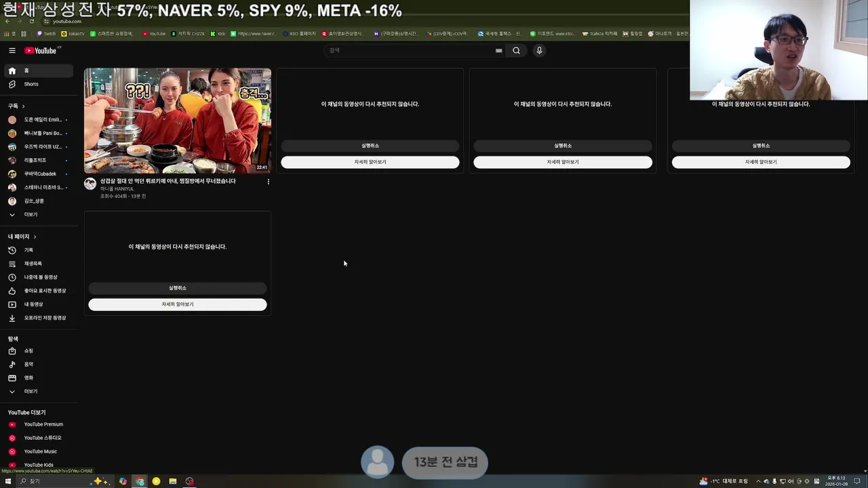Open YouTube 스튜디오

tap(38, 438)
